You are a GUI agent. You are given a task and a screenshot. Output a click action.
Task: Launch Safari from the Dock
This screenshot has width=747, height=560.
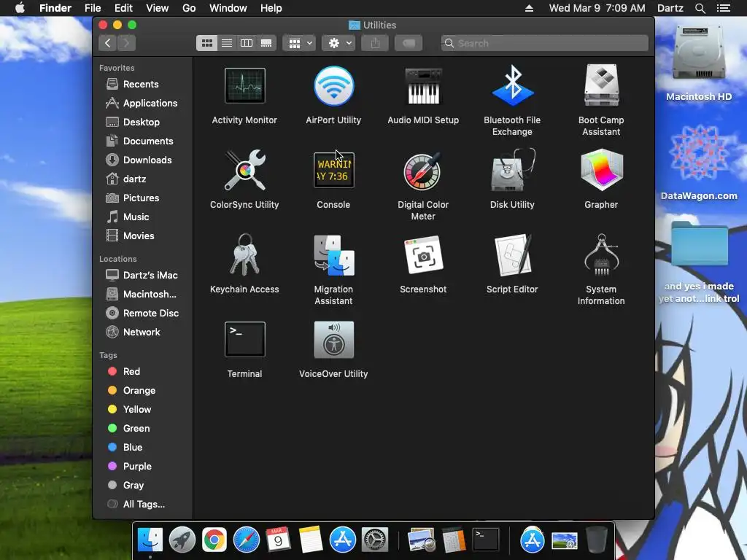(247, 540)
